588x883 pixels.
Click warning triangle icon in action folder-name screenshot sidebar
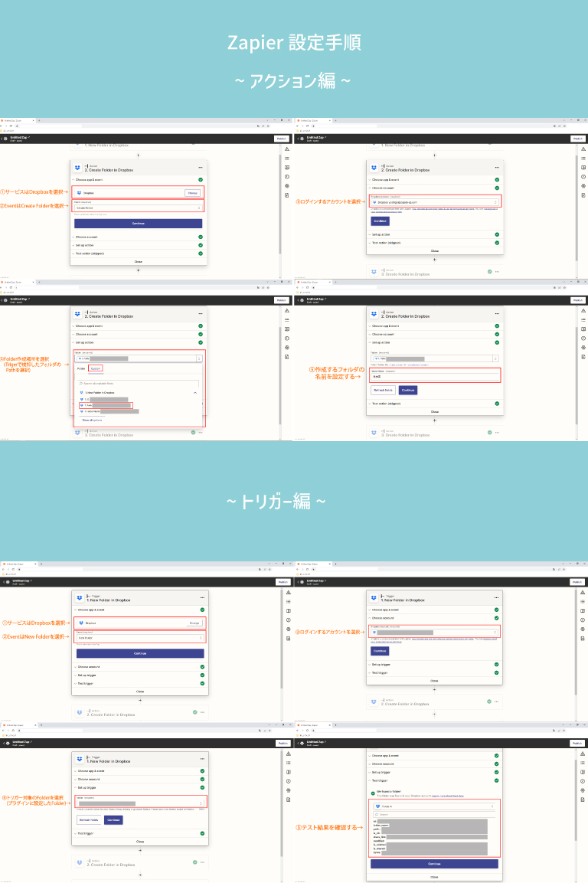tap(583, 311)
